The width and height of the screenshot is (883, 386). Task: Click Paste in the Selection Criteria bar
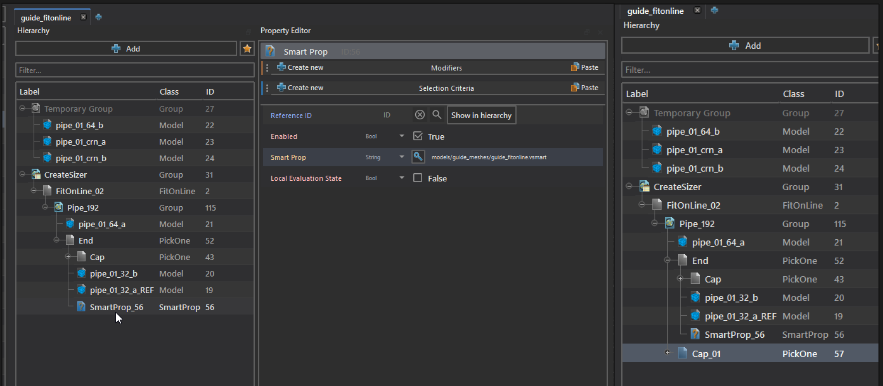585,88
